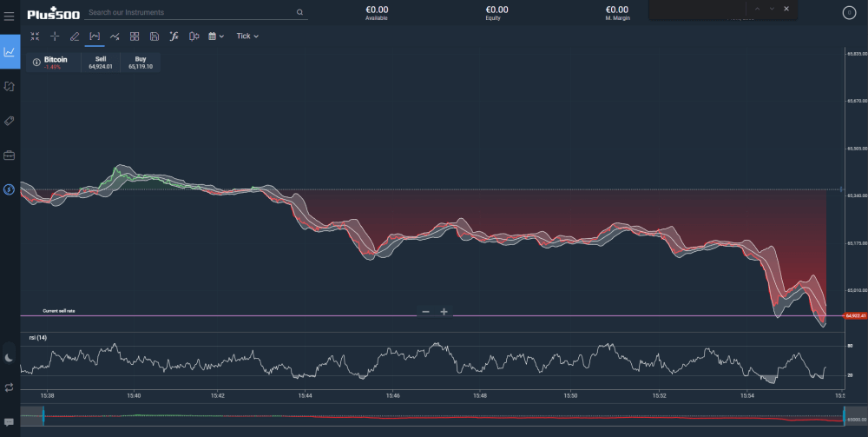Select the crosshair tool

click(x=55, y=36)
